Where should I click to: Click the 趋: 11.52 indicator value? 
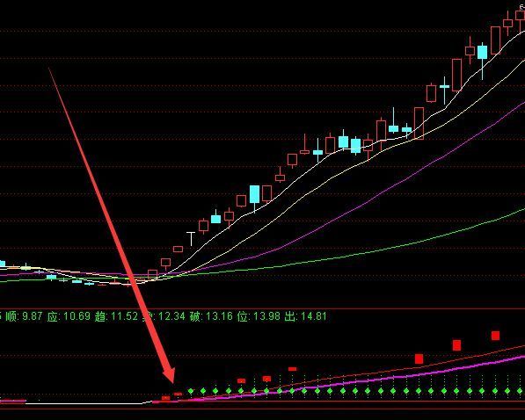click(116, 316)
